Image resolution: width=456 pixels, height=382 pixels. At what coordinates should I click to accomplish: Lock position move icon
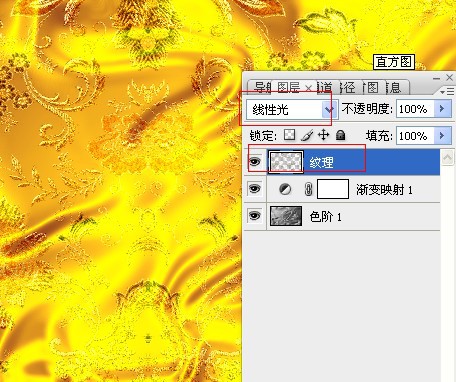pos(324,135)
